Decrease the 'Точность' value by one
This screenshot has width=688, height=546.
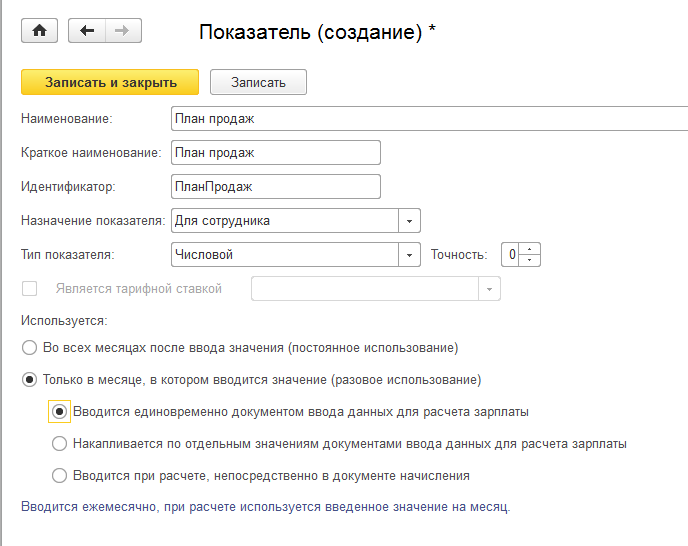pyautogui.click(x=531, y=260)
